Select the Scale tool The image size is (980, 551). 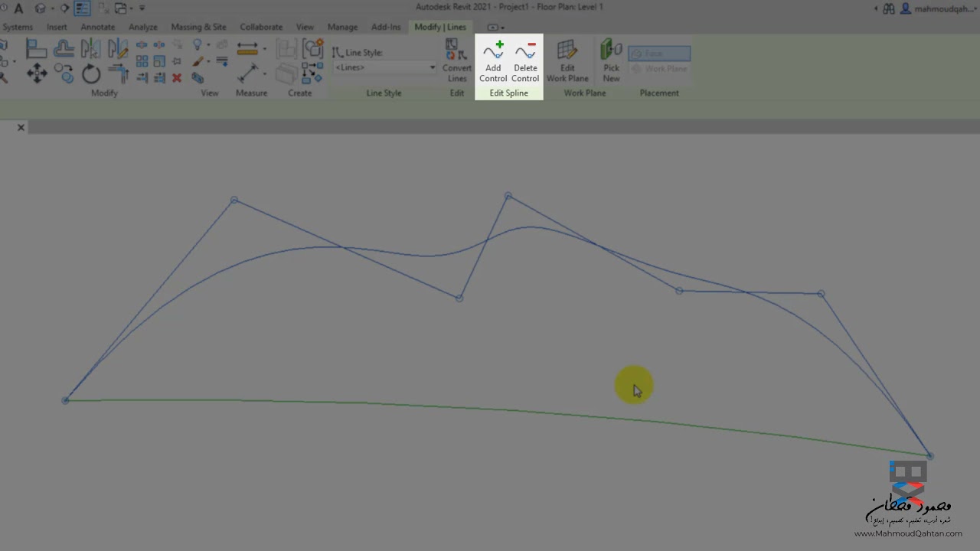159,61
